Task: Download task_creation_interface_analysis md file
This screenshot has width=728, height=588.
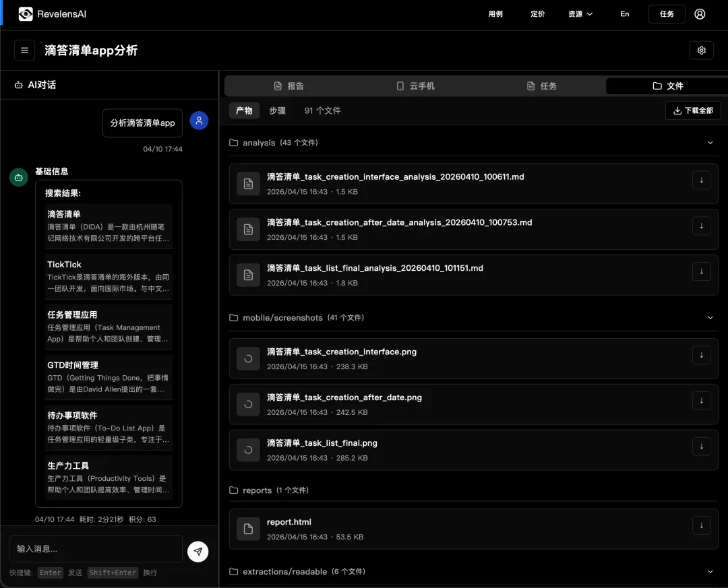Action: tap(702, 180)
